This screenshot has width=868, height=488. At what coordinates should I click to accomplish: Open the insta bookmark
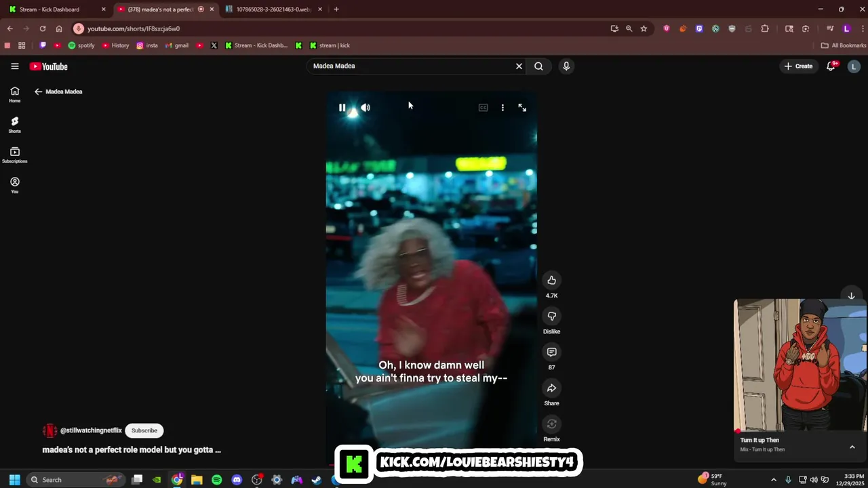tap(147, 45)
